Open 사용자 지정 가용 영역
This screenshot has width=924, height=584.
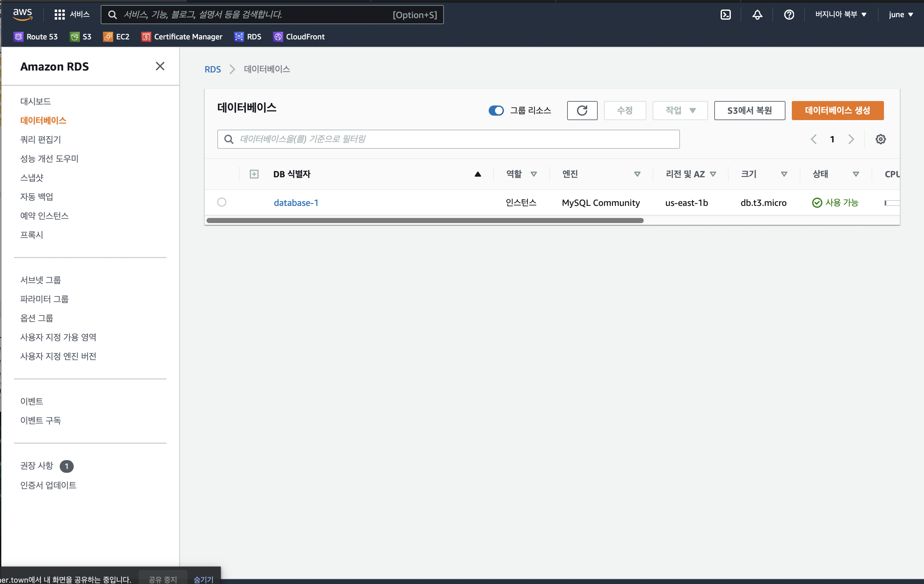coord(58,337)
